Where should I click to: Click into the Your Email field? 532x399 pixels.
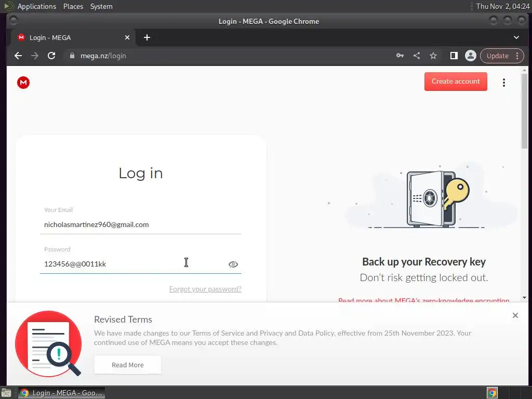[x=140, y=224]
